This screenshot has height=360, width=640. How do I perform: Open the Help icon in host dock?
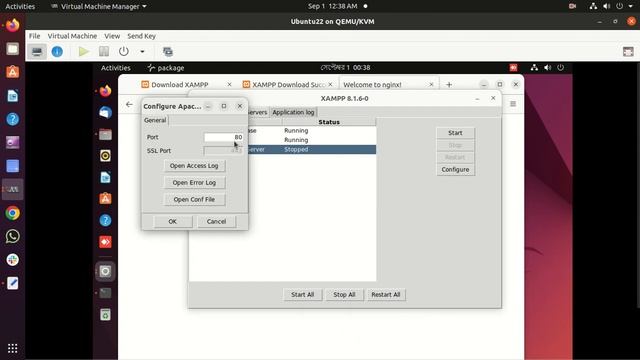pyautogui.click(x=13, y=119)
